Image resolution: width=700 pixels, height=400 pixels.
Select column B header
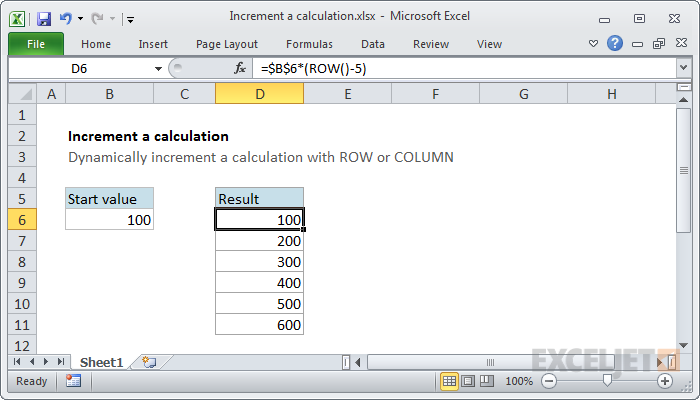pyautogui.click(x=109, y=94)
